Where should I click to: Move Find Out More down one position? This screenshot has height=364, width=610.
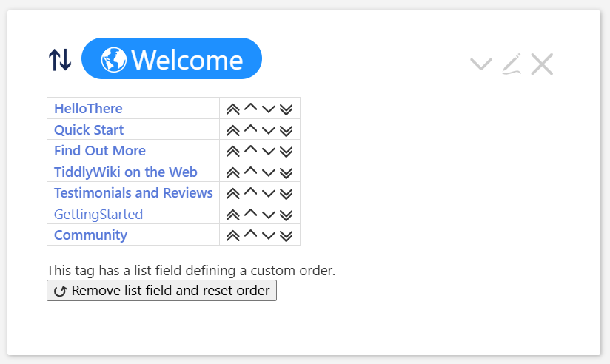coord(269,151)
